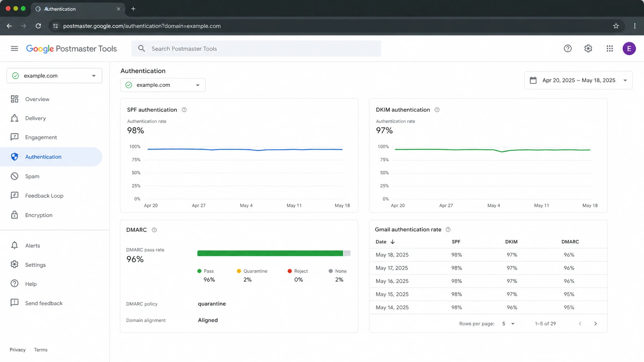Click the DMARC pass rate progress bar
Image resolution: width=644 pixels, height=362 pixels.
(x=274, y=253)
